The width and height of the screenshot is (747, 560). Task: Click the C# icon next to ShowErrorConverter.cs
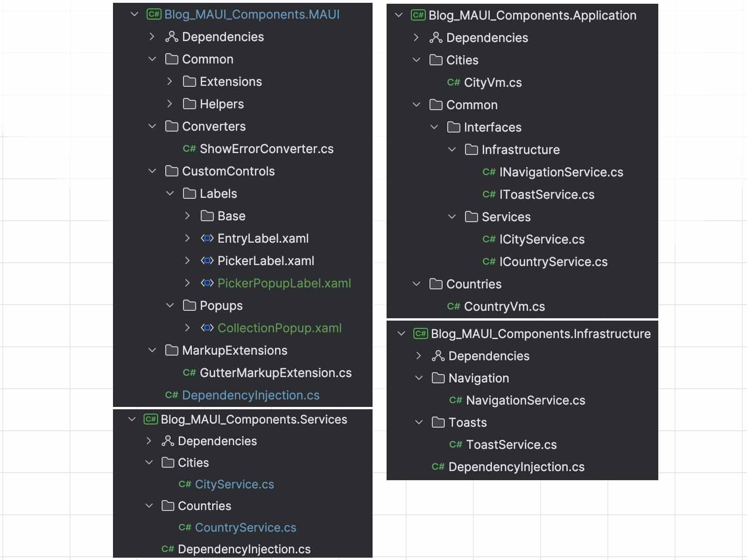tap(189, 149)
